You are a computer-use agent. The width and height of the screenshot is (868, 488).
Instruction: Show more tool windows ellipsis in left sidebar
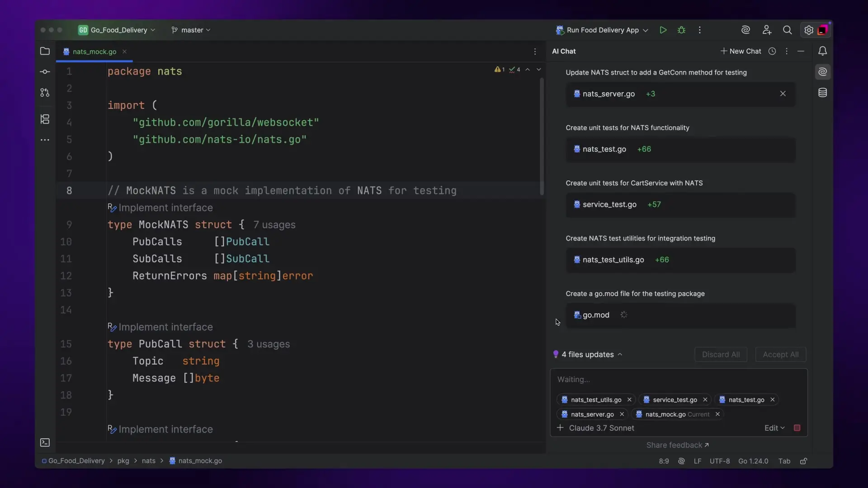(x=45, y=140)
